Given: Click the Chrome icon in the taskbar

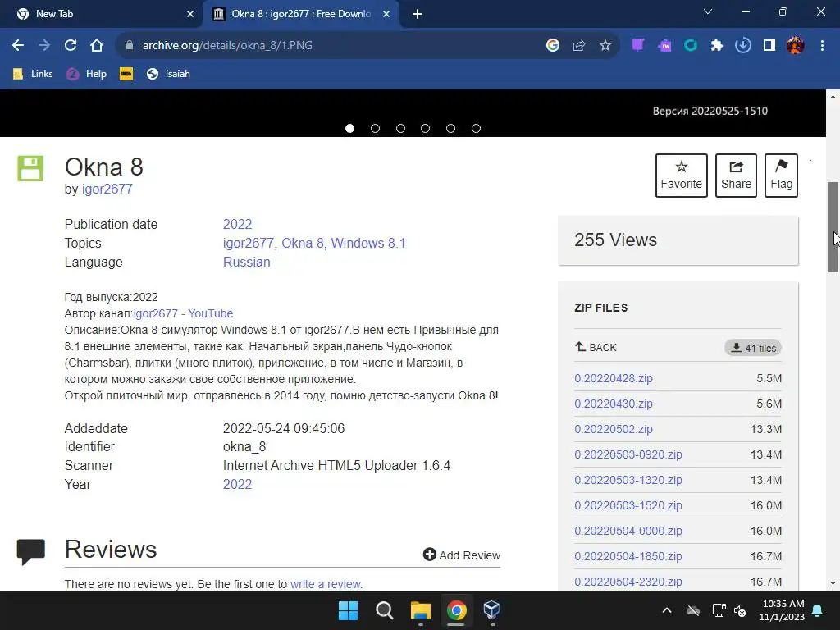Looking at the screenshot, I should [456, 610].
